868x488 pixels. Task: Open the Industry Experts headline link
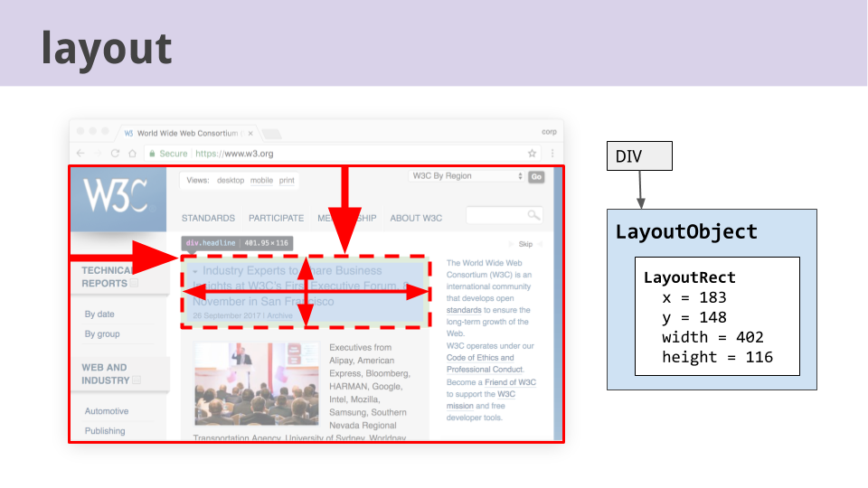[x=302, y=286]
